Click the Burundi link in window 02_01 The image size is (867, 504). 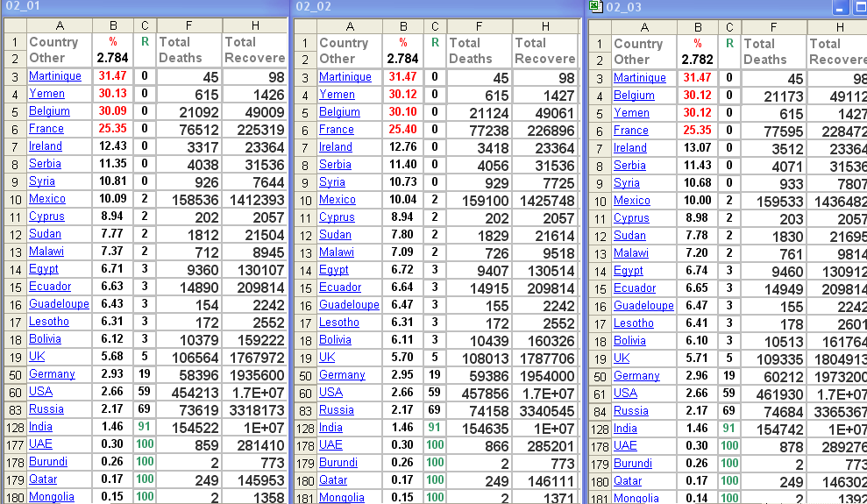pos(47,461)
